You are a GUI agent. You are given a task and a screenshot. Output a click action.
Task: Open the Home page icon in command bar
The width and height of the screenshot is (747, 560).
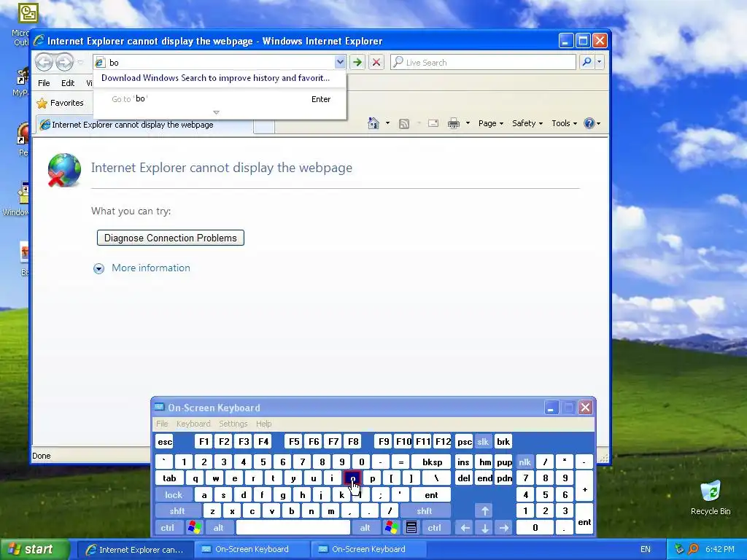pyautogui.click(x=373, y=123)
